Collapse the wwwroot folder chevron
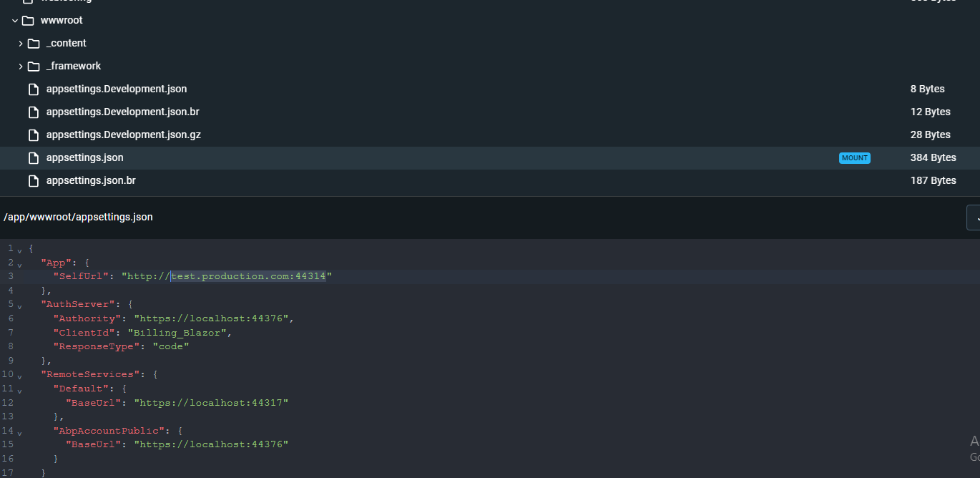Screen dimensions: 980x478 click(x=15, y=21)
